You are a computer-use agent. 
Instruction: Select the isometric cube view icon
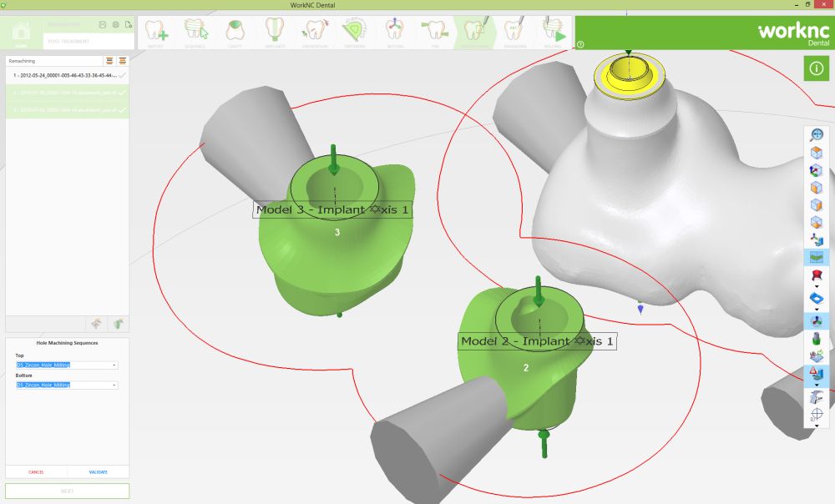pyautogui.click(x=817, y=153)
